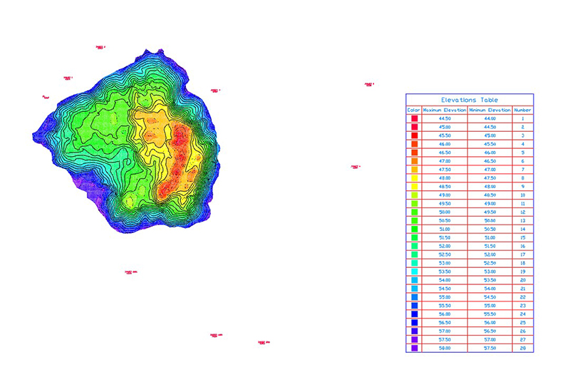The height and width of the screenshot is (392, 570).
Task: Click number cell 22 in the table
Action: 522,297
